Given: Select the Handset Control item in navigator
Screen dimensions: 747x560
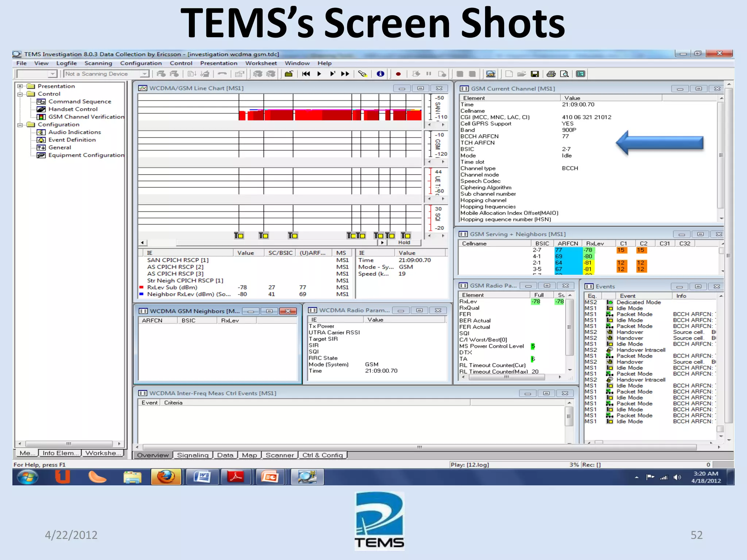Looking at the screenshot, I should 73,109.
